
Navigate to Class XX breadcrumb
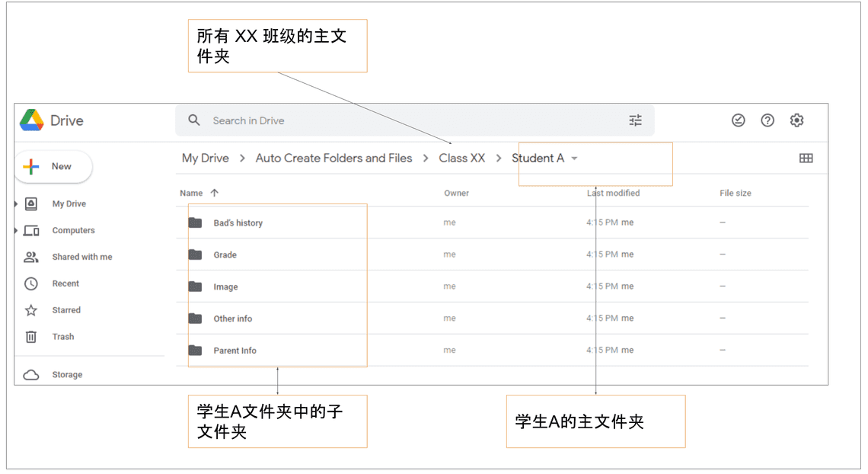click(461, 159)
